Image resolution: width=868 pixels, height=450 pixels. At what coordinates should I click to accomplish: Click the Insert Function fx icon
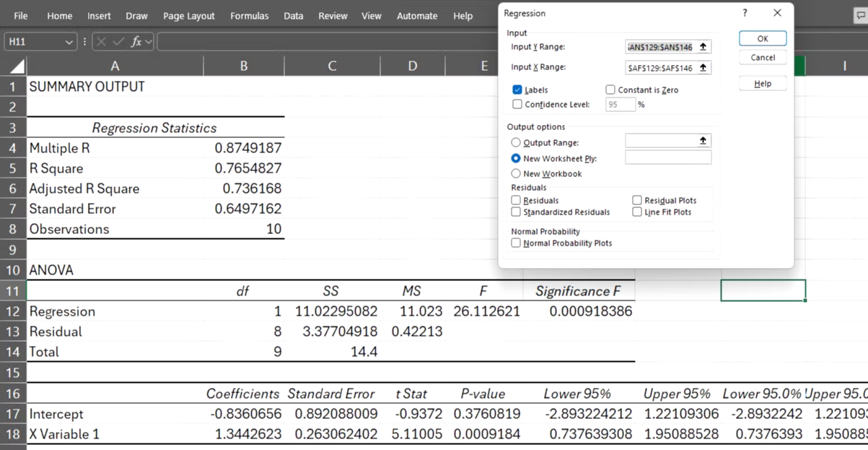(x=136, y=42)
